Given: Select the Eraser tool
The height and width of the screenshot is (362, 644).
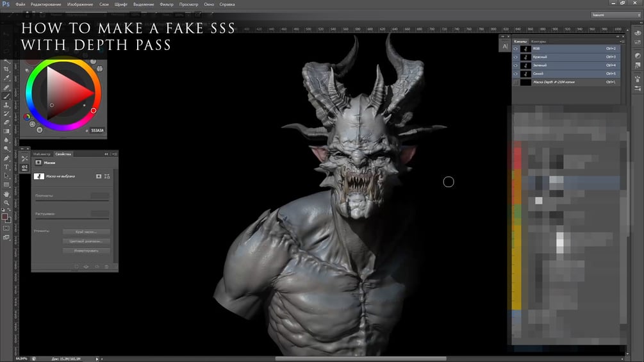Looking at the screenshot, I should 6,122.
